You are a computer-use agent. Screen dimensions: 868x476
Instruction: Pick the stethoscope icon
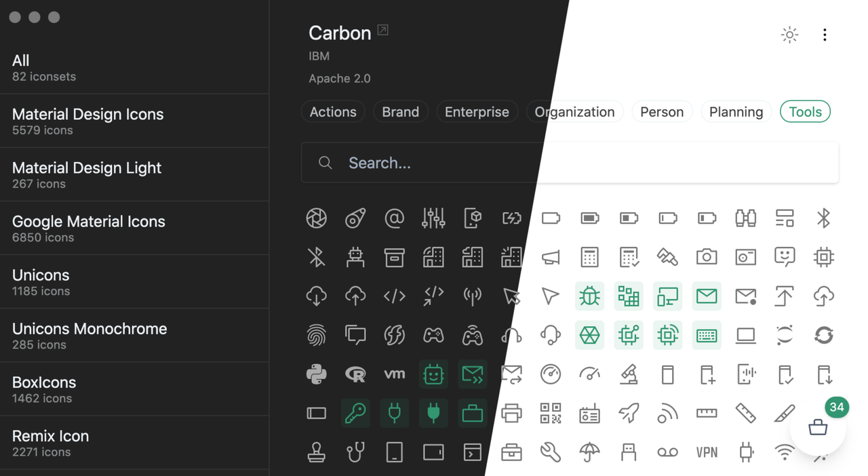tap(355, 452)
